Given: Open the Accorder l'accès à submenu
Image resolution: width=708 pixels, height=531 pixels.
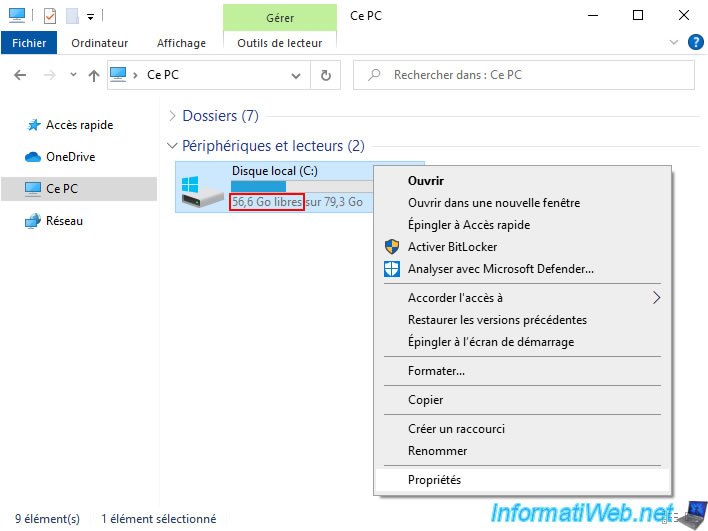Looking at the screenshot, I should click(x=522, y=298).
